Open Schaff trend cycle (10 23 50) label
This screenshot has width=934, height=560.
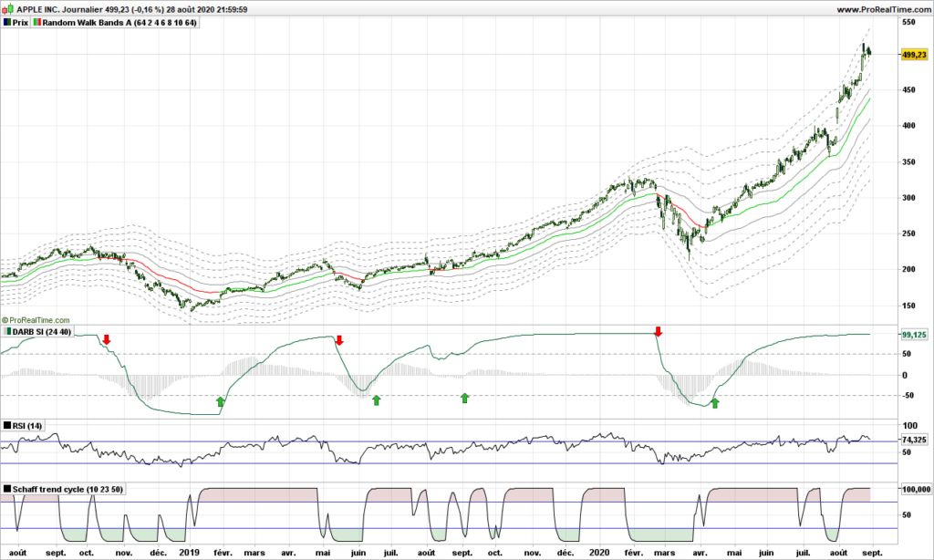click(67, 489)
